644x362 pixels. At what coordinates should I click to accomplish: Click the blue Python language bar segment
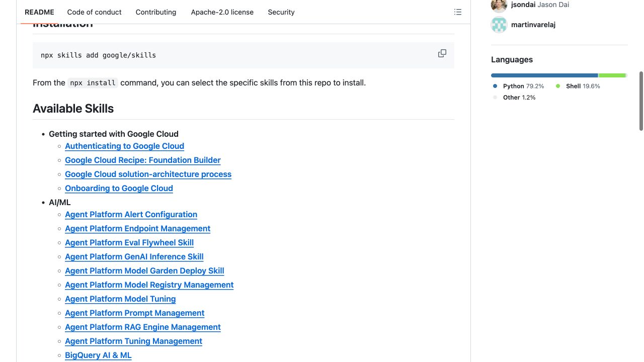point(544,75)
